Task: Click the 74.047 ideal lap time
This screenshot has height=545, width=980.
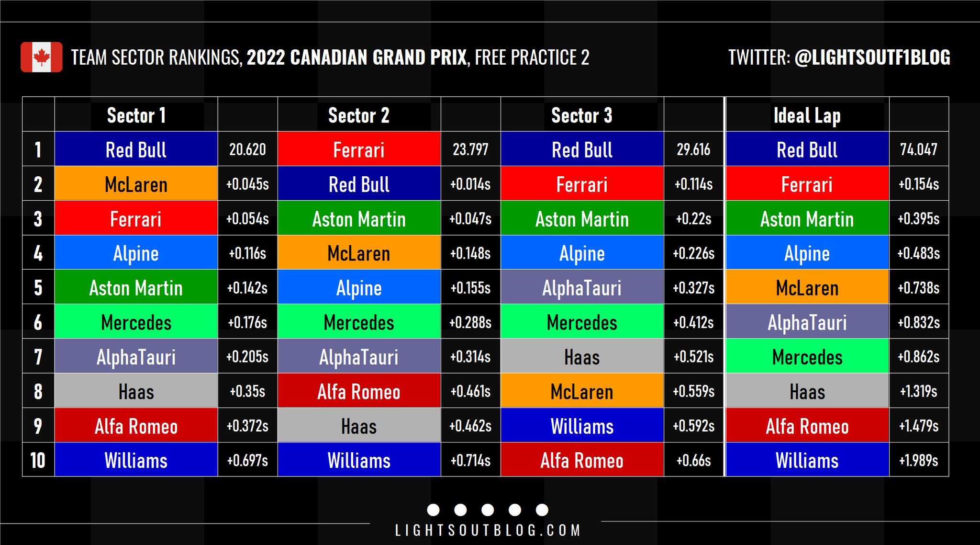Action: click(x=919, y=149)
